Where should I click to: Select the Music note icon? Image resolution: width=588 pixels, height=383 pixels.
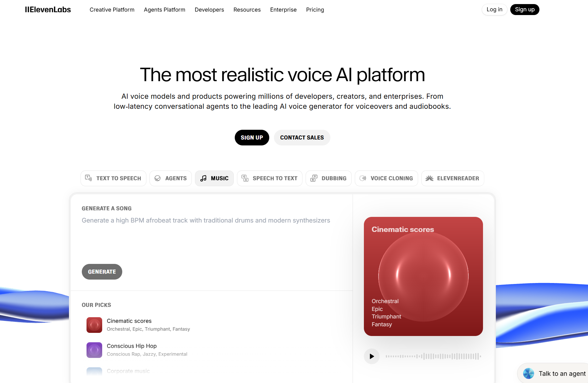click(x=203, y=178)
